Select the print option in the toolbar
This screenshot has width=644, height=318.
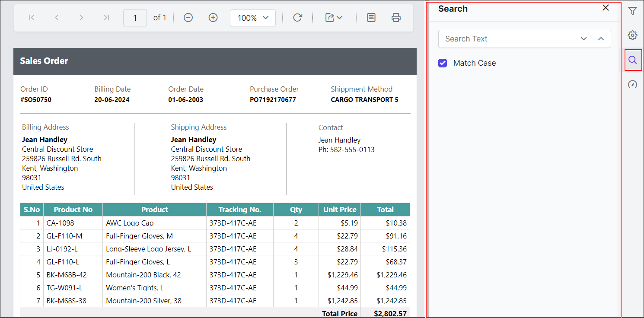(396, 18)
